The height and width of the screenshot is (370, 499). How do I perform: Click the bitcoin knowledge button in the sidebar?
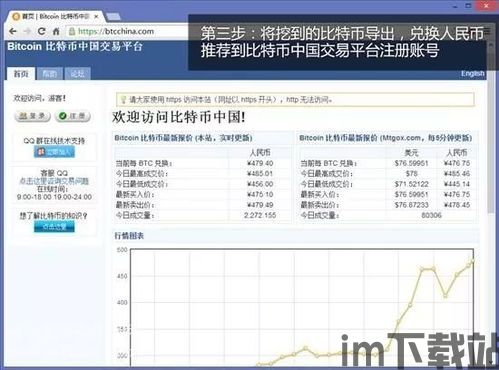pos(54,227)
